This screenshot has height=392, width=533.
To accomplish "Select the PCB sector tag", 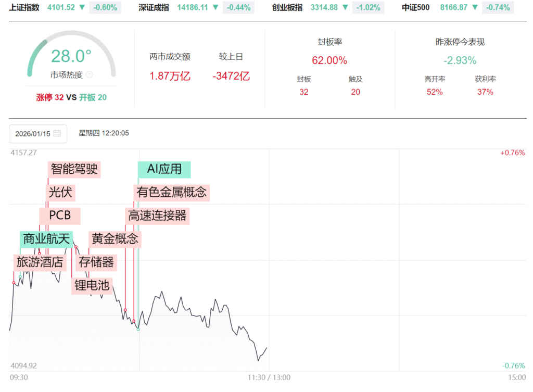I will coord(60,216).
